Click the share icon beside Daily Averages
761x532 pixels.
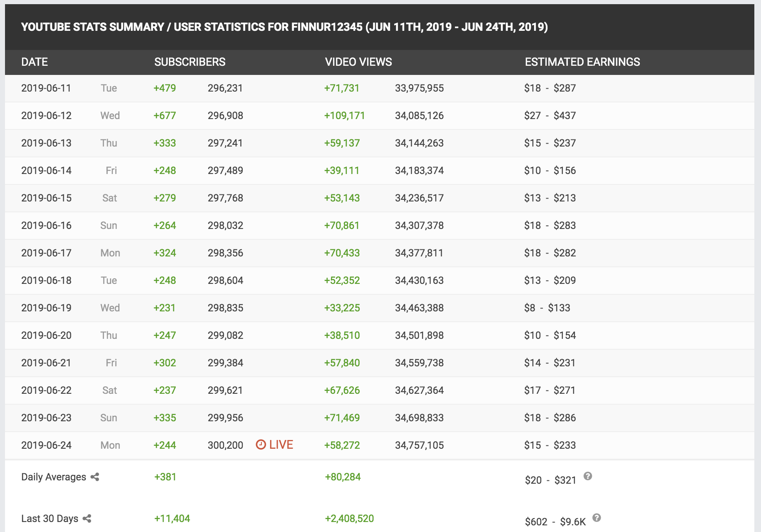tap(95, 477)
